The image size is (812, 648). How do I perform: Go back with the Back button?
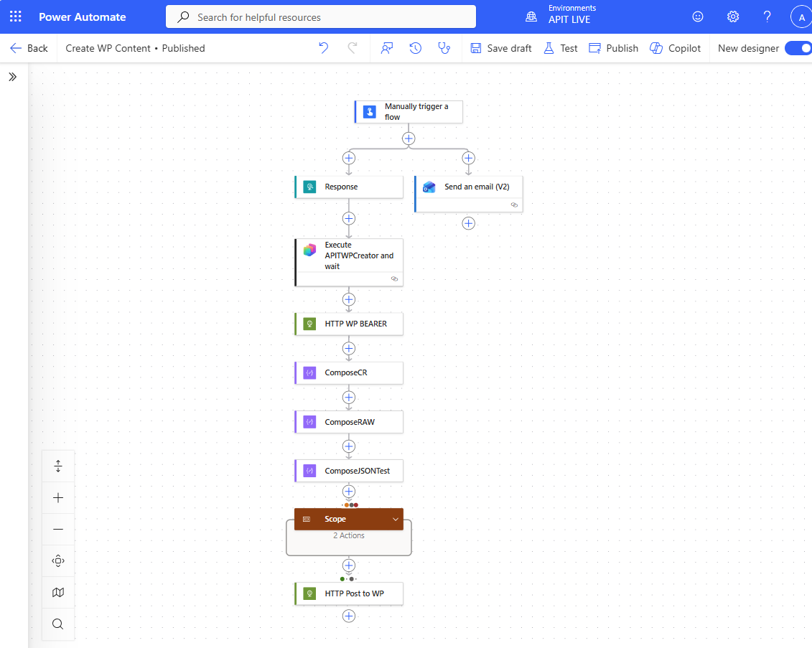click(29, 48)
